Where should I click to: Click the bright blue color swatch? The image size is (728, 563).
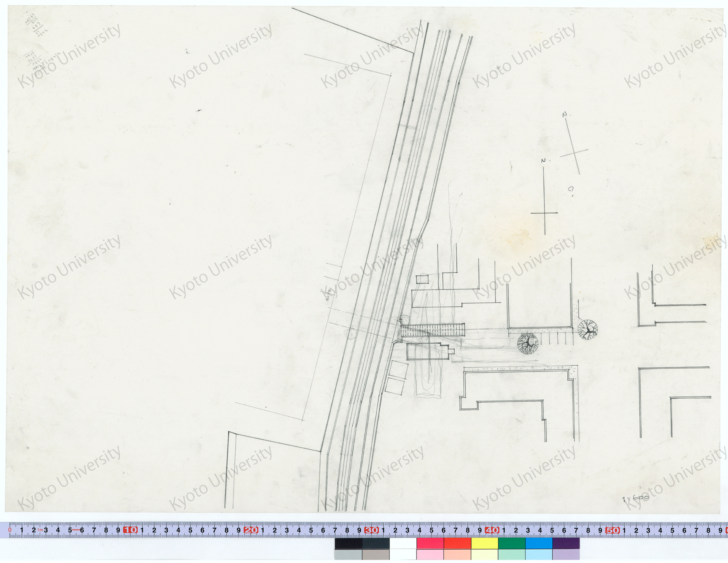[x=539, y=543]
